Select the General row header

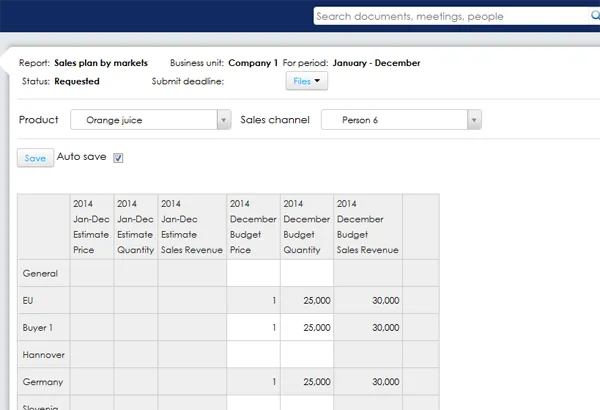(44, 273)
